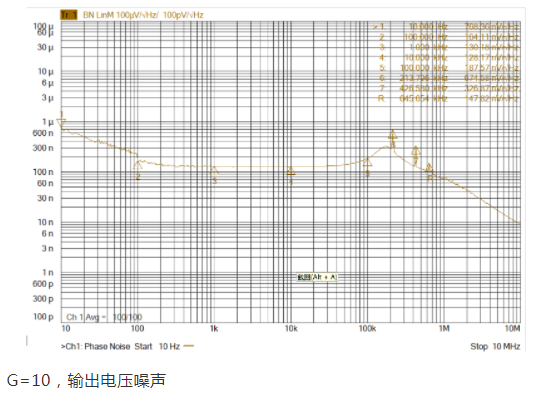Select marker 2 triangle near 100 Hz

(138, 166)
